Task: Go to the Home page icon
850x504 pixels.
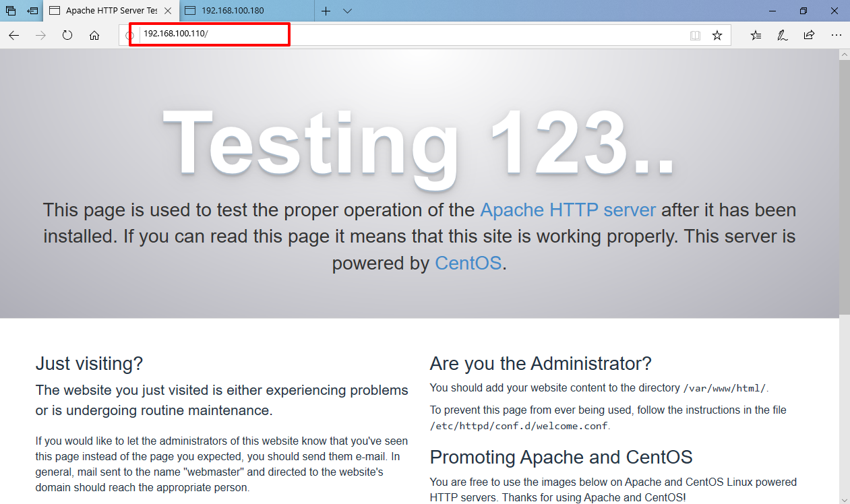Action: [x=94, y=35]
